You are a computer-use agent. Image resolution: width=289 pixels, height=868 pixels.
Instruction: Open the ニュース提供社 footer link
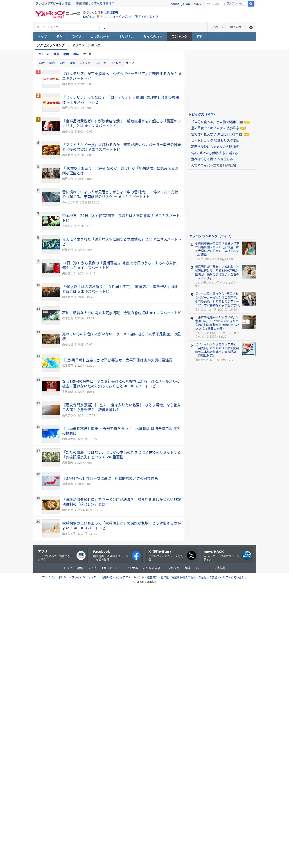pyautogui.click(x=215, y=568)
